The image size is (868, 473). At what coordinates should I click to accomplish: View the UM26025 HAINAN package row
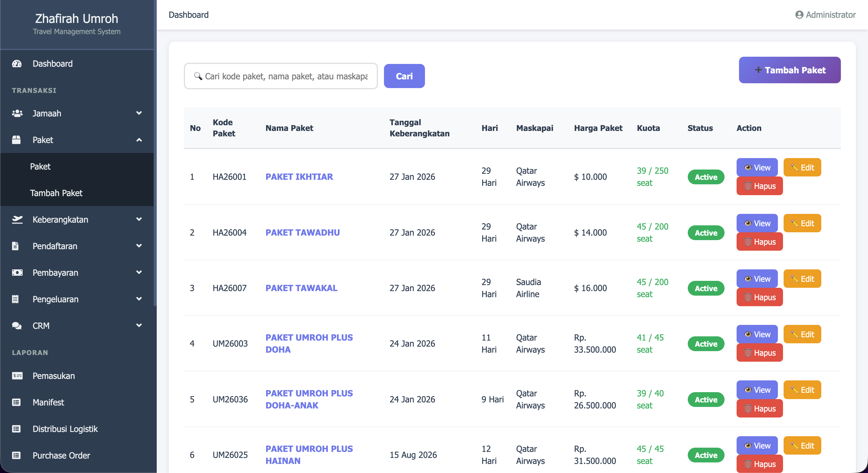pos(757,445)
